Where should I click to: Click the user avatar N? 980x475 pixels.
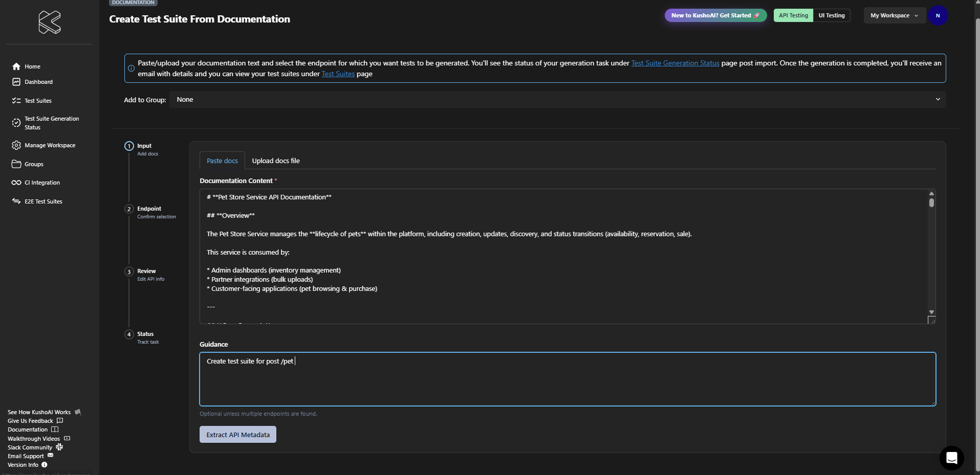pos(938,15)
